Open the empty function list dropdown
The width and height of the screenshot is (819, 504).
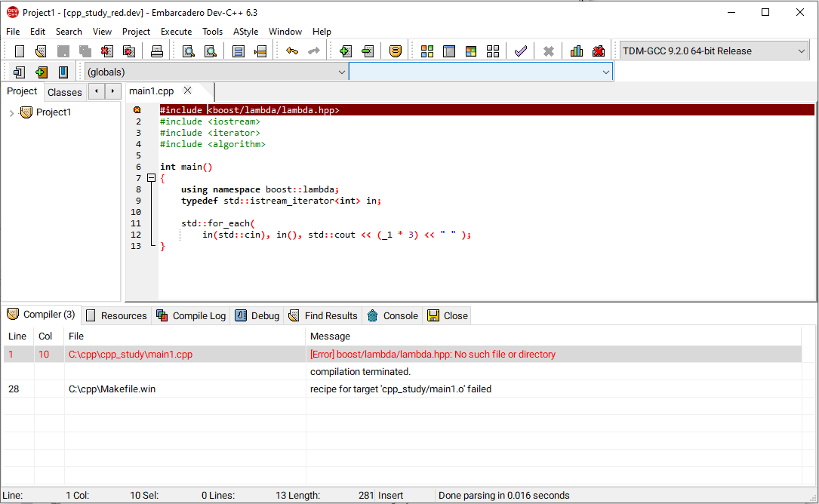pos(481,72)
